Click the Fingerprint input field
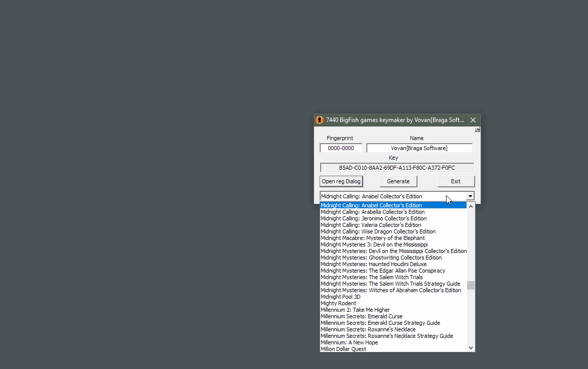 [341, 148]
